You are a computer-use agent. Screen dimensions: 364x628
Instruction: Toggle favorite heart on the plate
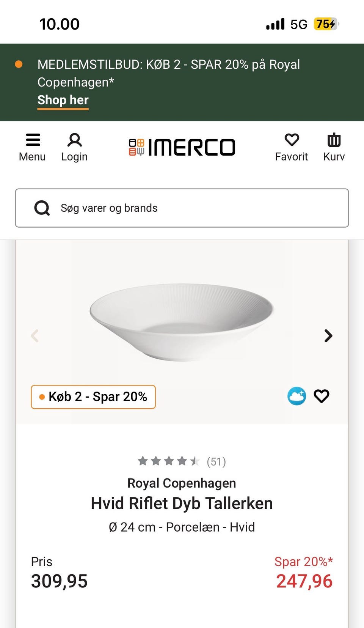point(322,396)
